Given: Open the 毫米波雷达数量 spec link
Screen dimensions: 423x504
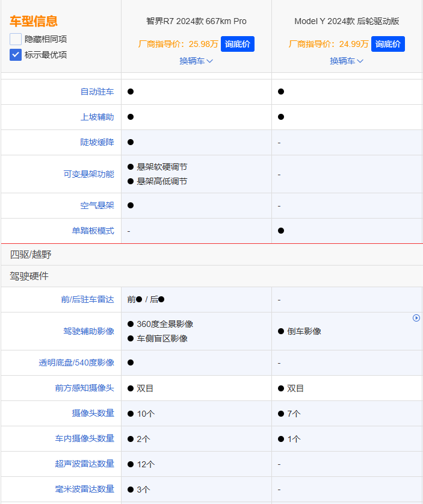Looking at the screenshot, I should (84, 489).
